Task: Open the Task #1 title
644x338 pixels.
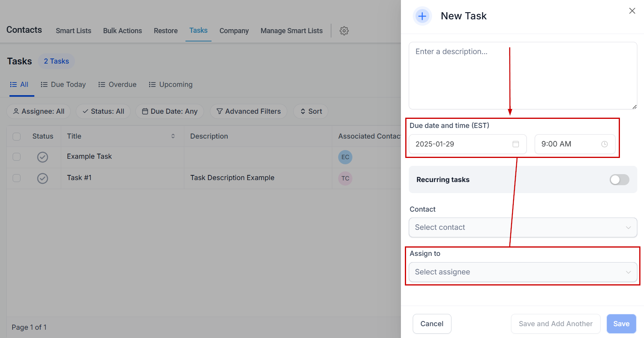Action: click(79, 178)
